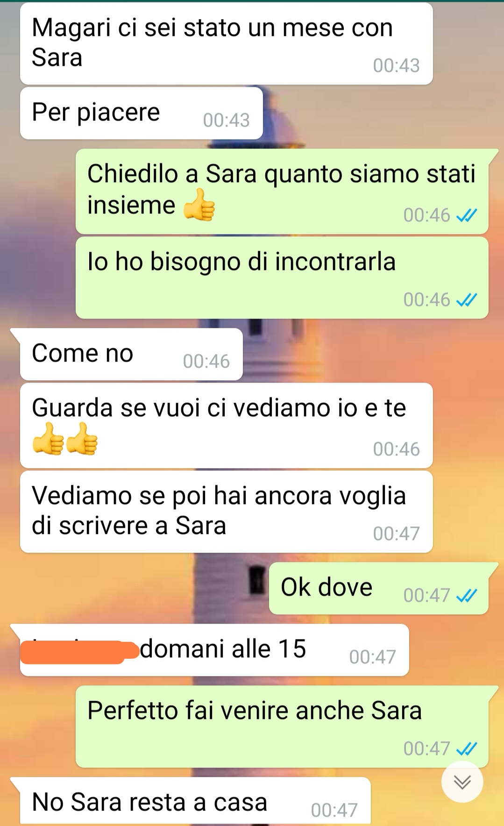Tap blue ticks on 'Chiedilo a Sara' message
This screenshot has height=826, width=504.
pyautogui.click(x=467, y=215)
